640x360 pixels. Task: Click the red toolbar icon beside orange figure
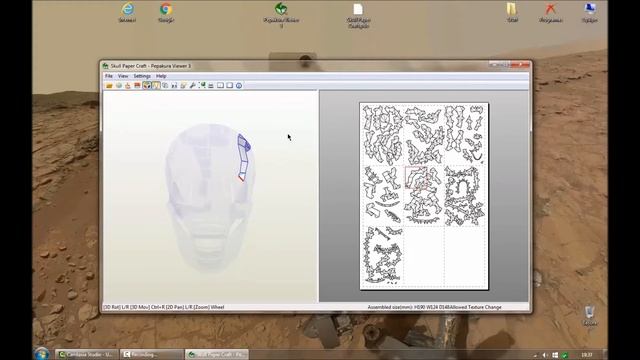[137, 85]
